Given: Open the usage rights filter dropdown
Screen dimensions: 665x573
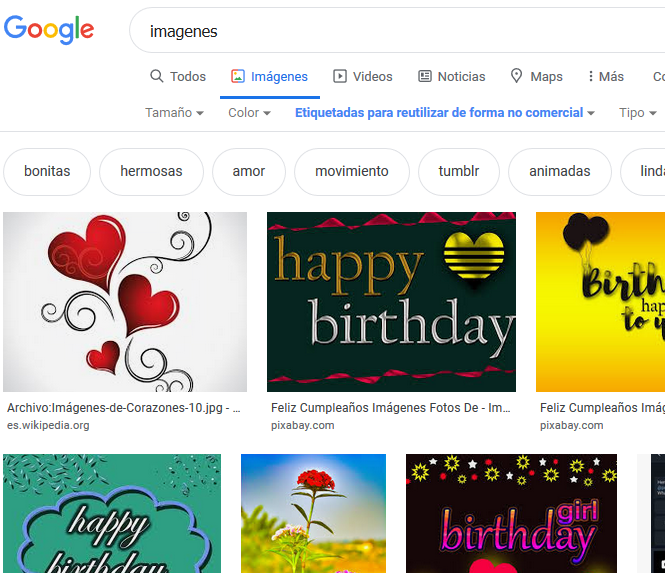Looking at the screenshot, I should coord(444,113).
